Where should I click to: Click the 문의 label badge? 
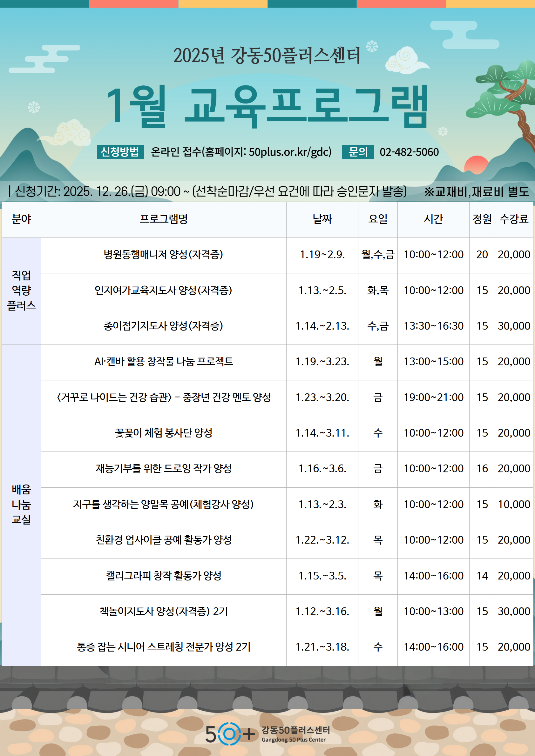358,152
